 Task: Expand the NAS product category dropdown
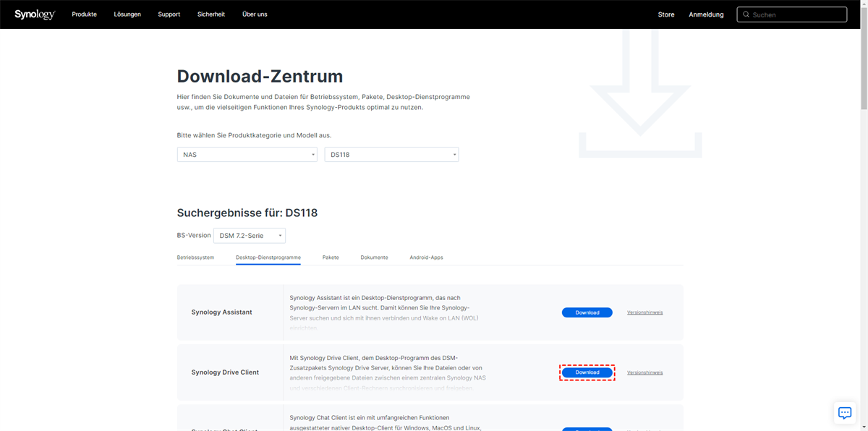[x=247, y=155]
